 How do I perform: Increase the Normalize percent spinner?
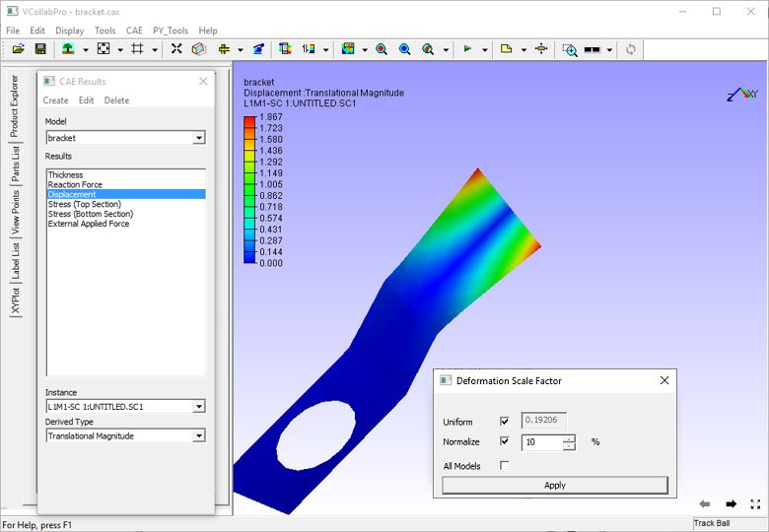click(x=570, y=438)
